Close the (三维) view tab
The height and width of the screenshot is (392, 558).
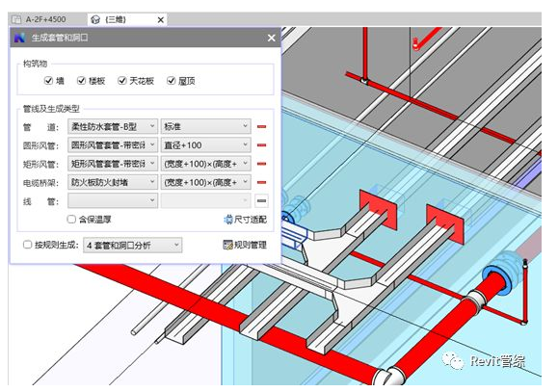161,19
